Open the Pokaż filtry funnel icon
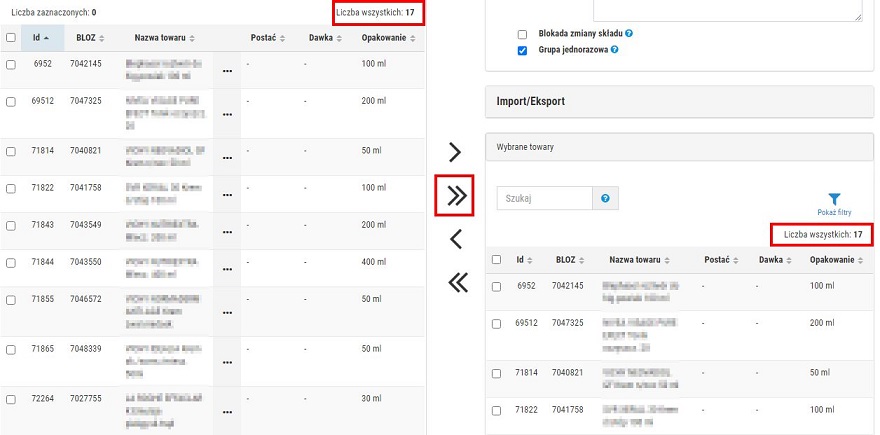The width and height of the screenshot is (880, 435). coord(834,199)
